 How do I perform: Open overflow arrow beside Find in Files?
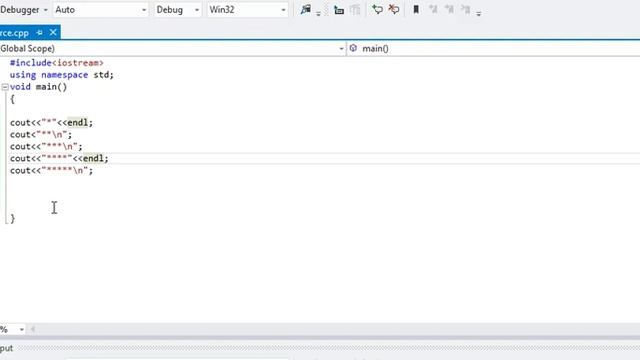click(x=318, y=13)
